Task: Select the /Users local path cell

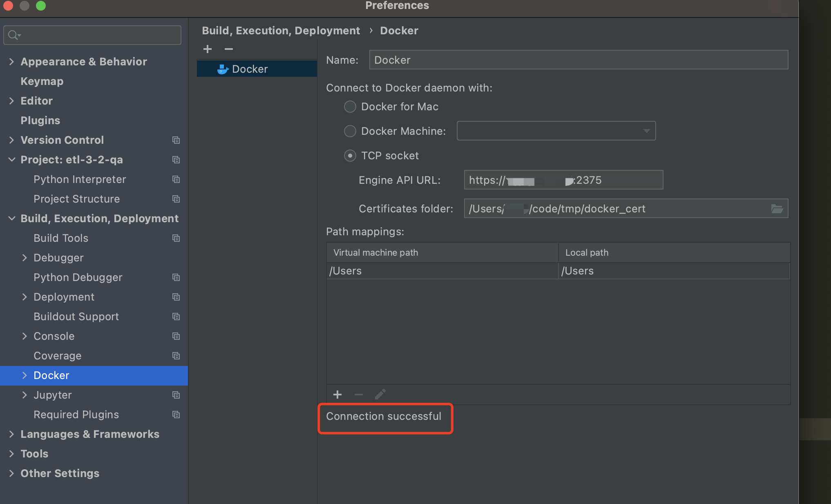Action: [674, 271]
